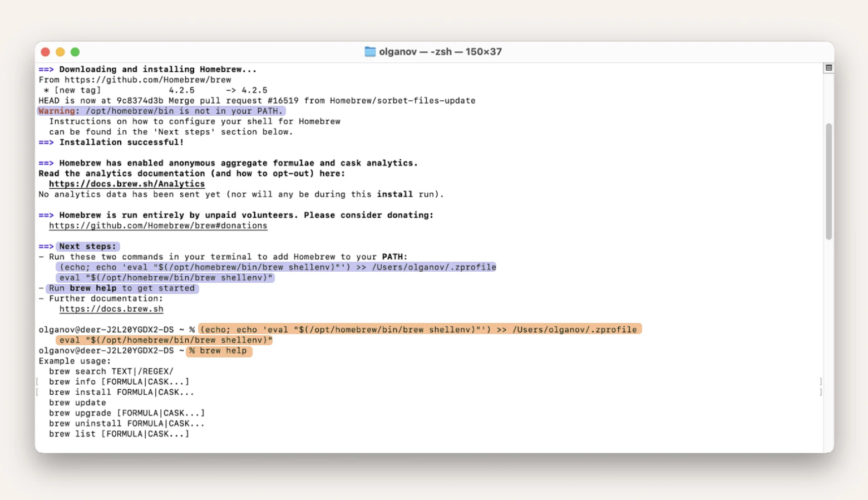The image size is (868, 500).
Task: Select the highlighted 'Next steps:' heading
Action: (x=87, y=246)
